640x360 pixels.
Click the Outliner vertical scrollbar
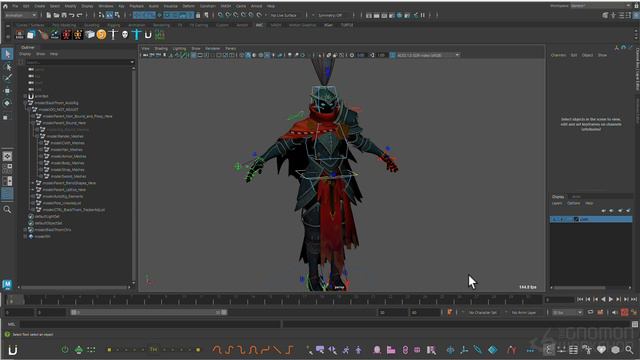click(134, 175)
